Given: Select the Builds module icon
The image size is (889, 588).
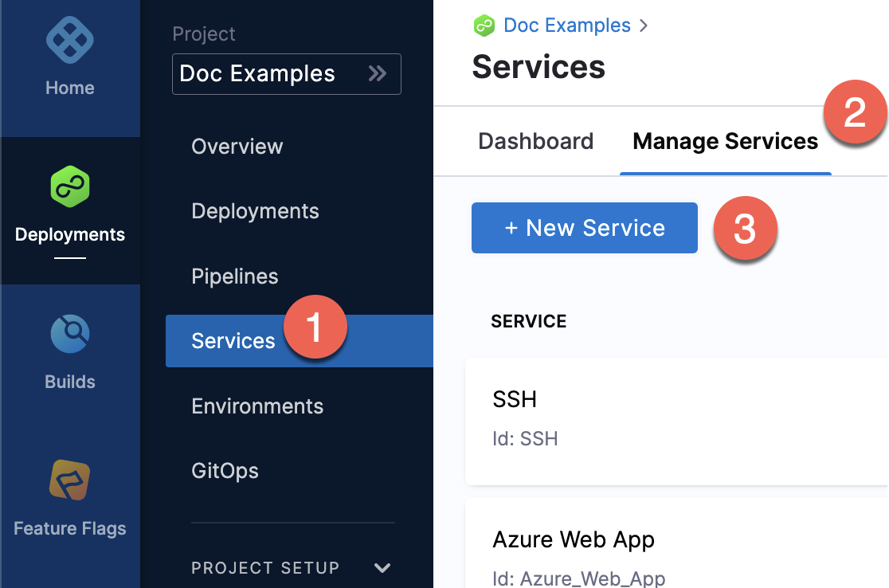Looking at the screenshot, I should coord(70,334).
